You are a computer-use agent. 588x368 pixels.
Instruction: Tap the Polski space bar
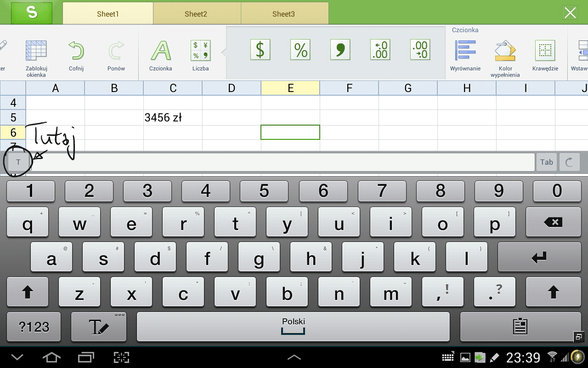[294, 327]
